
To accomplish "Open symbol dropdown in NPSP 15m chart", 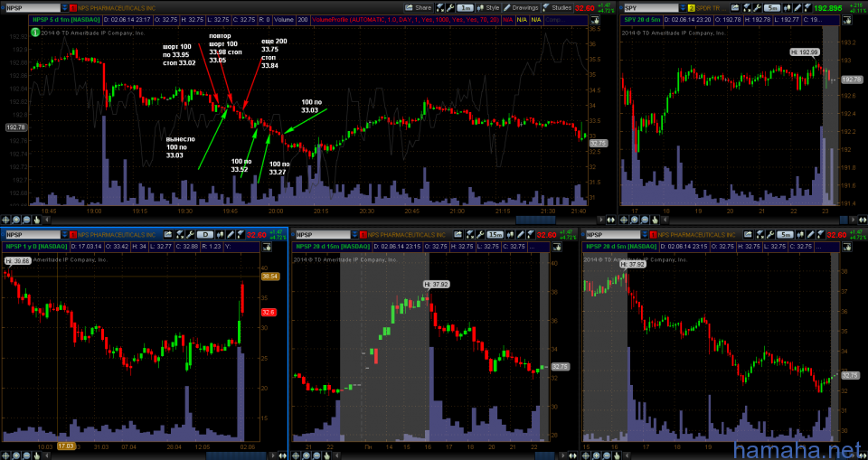I will coord(354,234).
